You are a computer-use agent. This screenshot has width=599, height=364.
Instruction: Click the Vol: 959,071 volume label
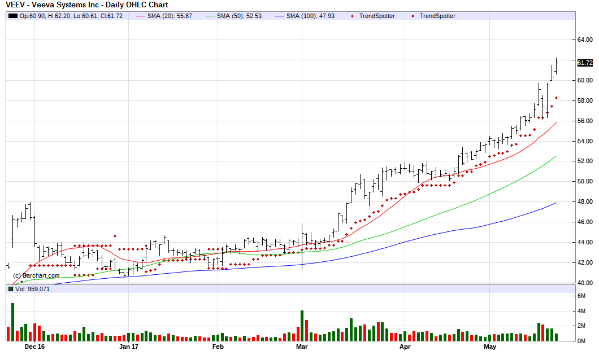[32, 289]
